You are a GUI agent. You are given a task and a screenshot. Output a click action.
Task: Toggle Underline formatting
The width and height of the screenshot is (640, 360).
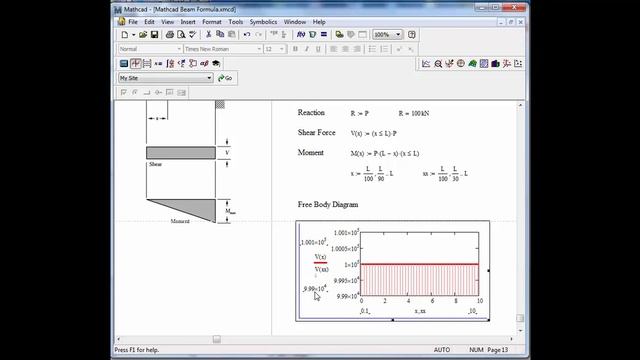point(318,49)
